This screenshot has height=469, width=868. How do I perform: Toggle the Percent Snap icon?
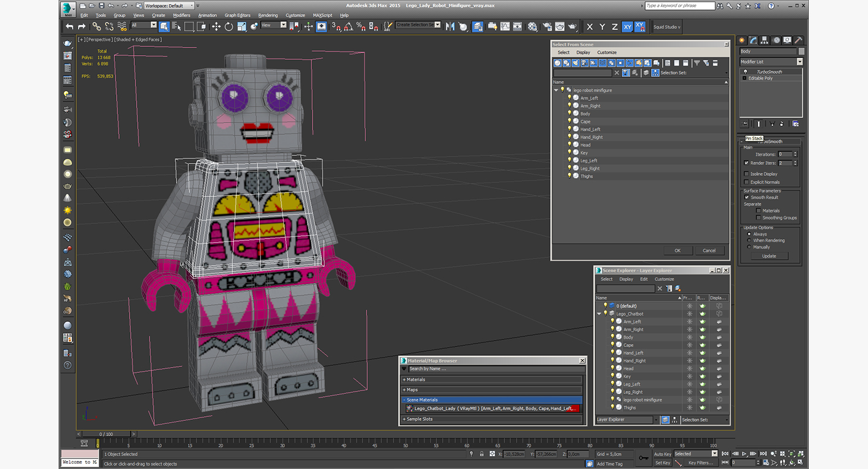coord(361,26)
